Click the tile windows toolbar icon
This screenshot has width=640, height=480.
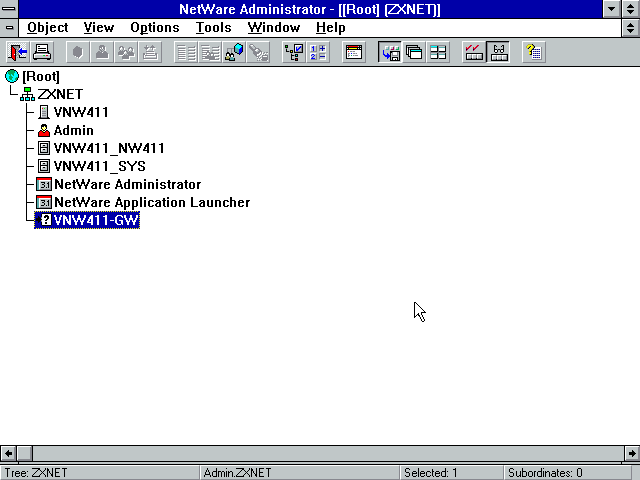click(438, 52)
